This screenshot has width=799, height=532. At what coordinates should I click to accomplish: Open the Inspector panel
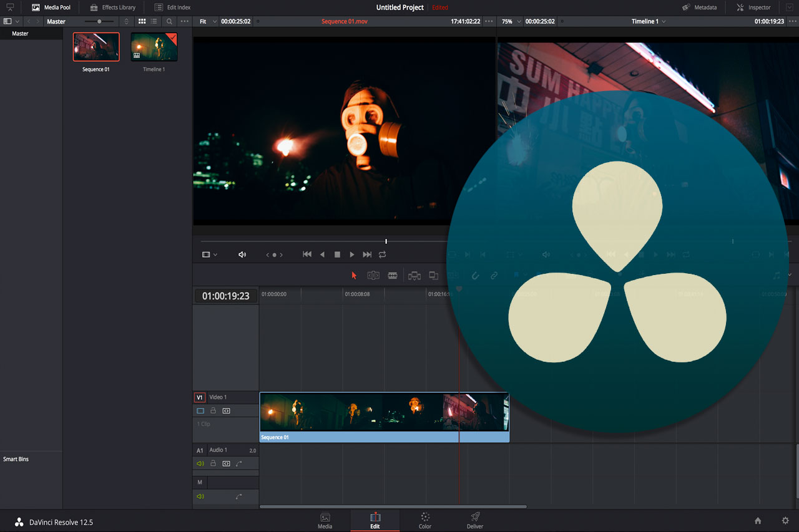click(753, 7)
